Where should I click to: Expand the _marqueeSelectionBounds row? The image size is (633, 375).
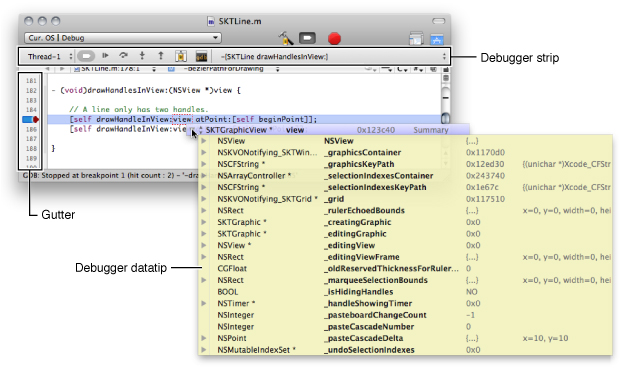click(204, 280)
